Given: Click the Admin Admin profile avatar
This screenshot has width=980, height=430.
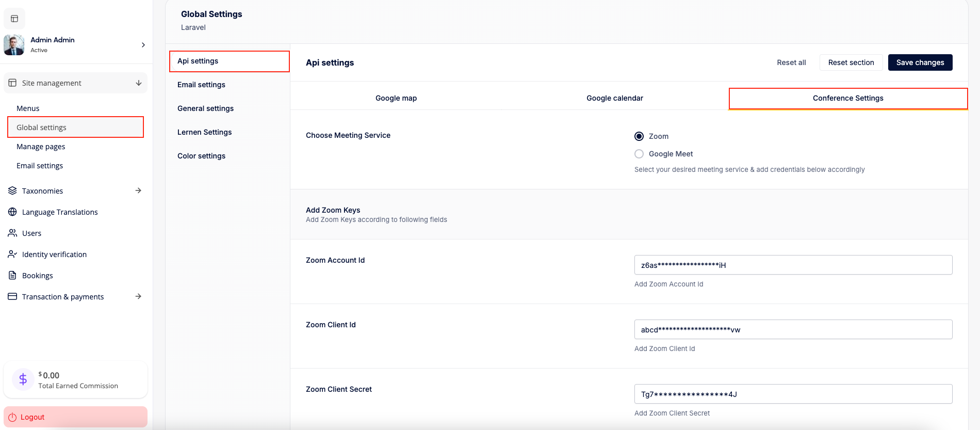Looking at the screenshot, I should (x=14, y=45).
